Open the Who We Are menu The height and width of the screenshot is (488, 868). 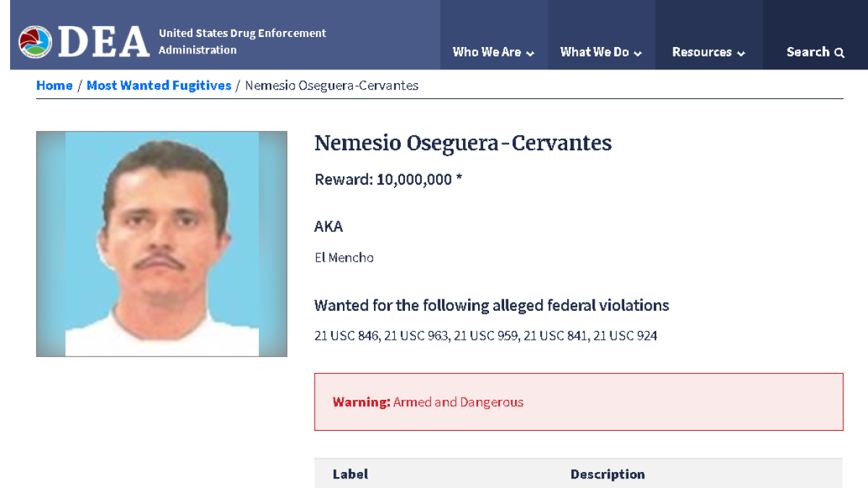[x=487, y=52]
